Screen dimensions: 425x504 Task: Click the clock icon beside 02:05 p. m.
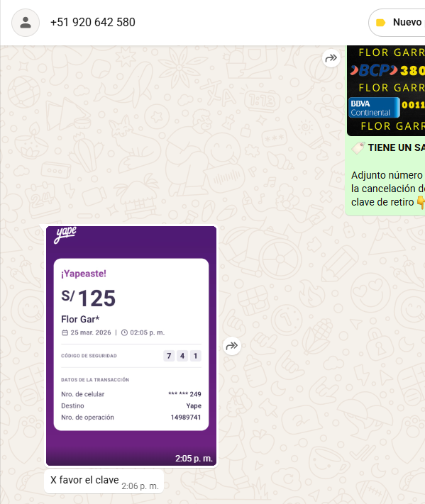point(124,332)
